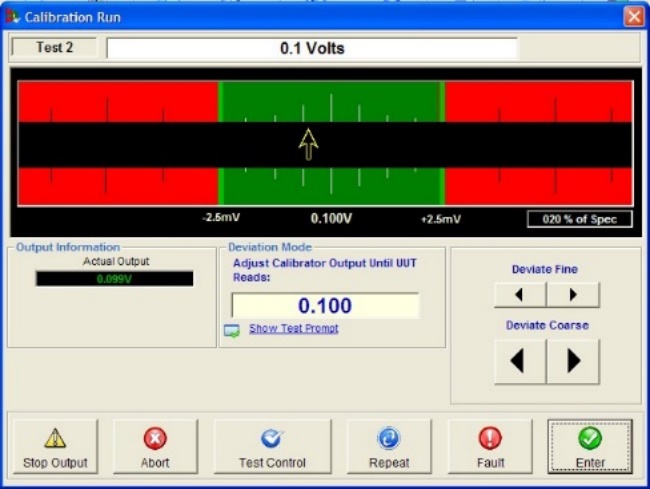Image resolution: width=650 pixels, height=489 pixels.
Task: Click the 020 % of Spec readout
Action: click(x=580, y=219)
